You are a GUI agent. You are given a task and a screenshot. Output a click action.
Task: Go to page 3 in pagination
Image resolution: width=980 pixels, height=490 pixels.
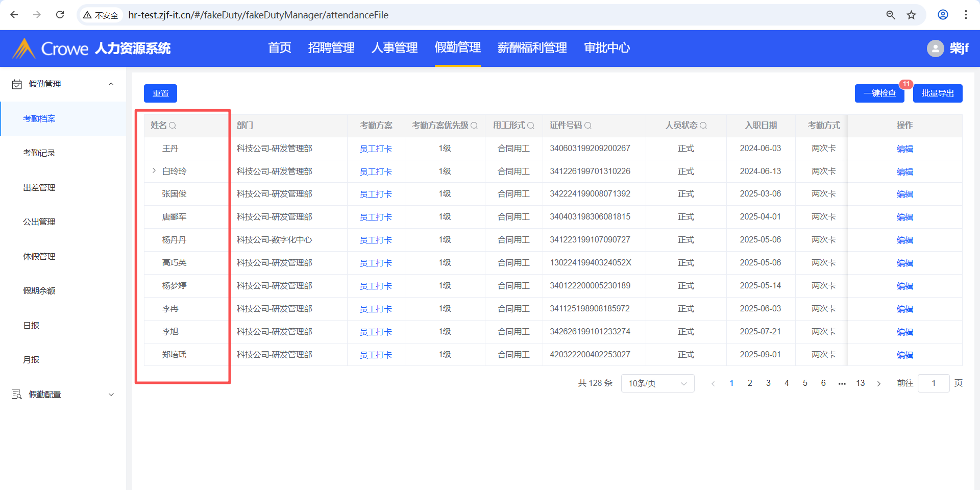click(768, 383)
